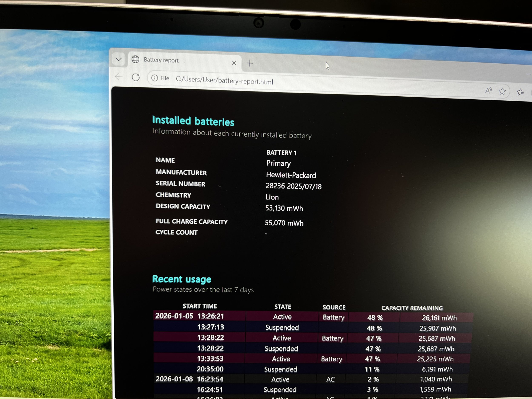Image resolution: width=532 pixels, height=399 pixels.
Task: Start Read aloud from the address bar
Action: (488, 91)
